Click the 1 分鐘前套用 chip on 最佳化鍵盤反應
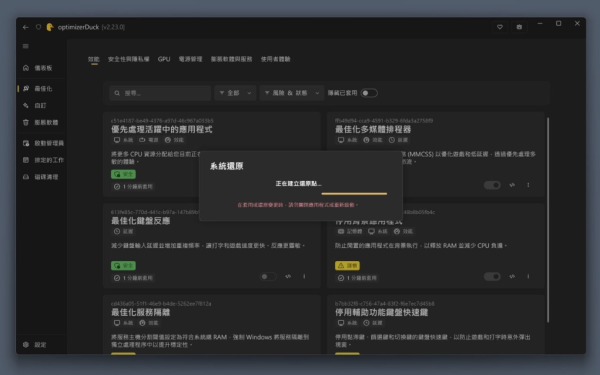This screenshot has width=600, height=375. click(x=133, y=278)
